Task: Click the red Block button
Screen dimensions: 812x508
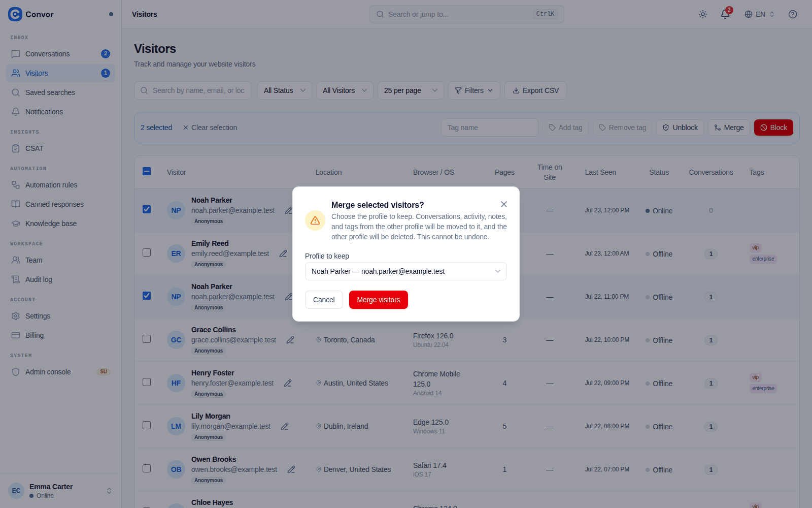Action: click(x=773, y=128)
